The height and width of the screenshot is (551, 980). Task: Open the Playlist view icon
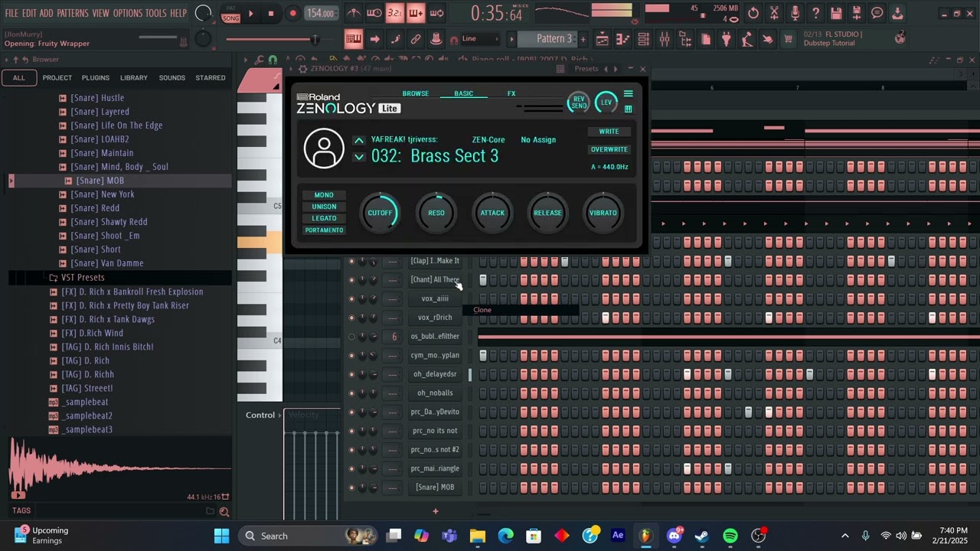coord(603,39)
